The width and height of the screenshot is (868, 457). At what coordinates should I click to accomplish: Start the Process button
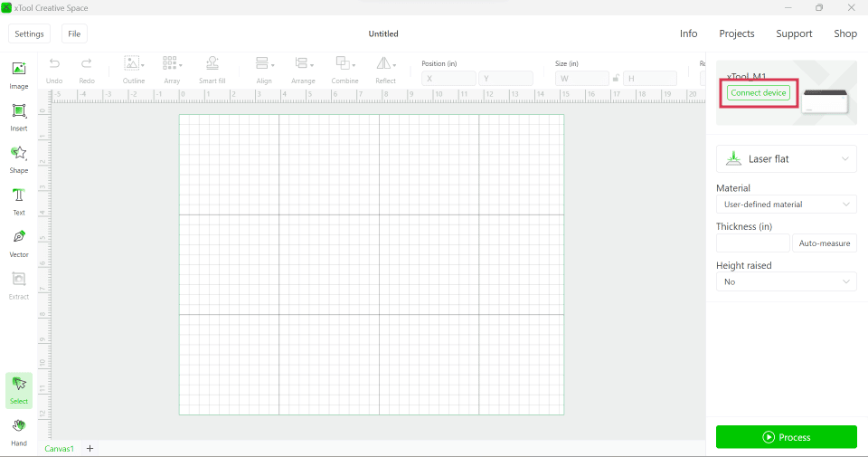[786, 437]
